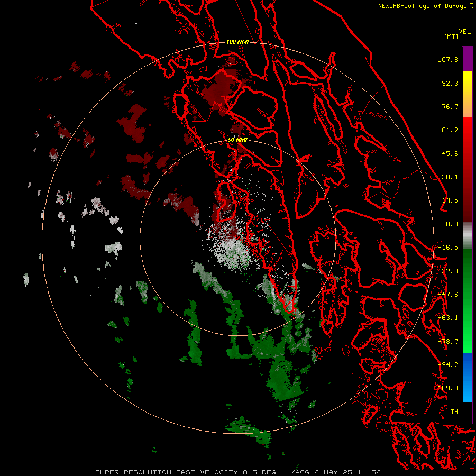Screen dimensions: 476x476
Task: Click the VEL legend title
Action: click(465, 31)
